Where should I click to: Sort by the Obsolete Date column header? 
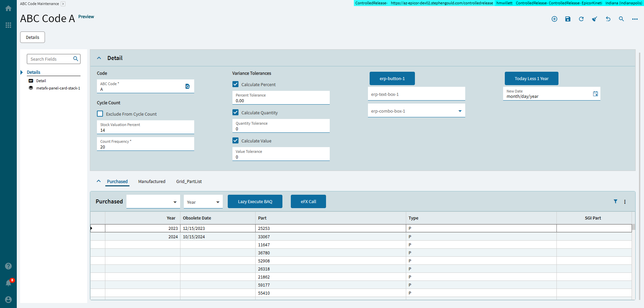pos(218,218)
